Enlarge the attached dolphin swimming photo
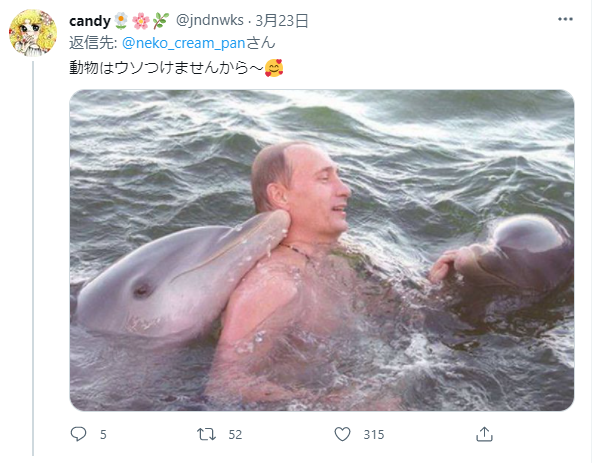The image size is (600, 463). click(x=322, y=250)
